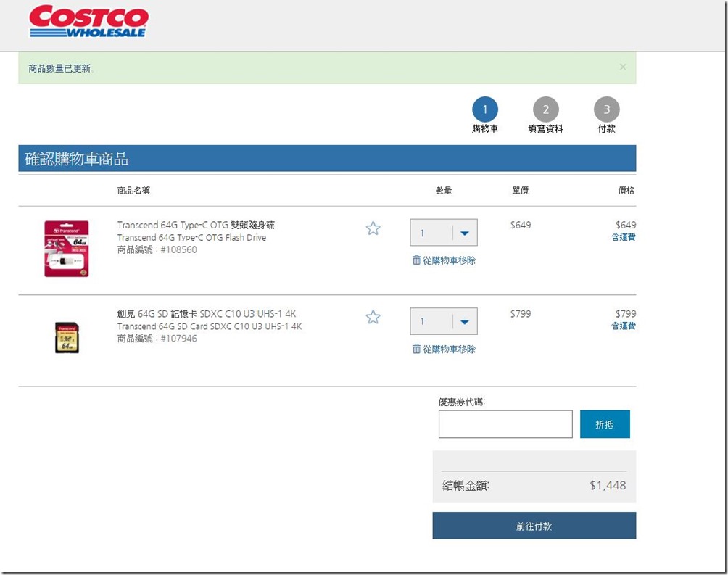Click the 單價 column header

coord(521,190)
